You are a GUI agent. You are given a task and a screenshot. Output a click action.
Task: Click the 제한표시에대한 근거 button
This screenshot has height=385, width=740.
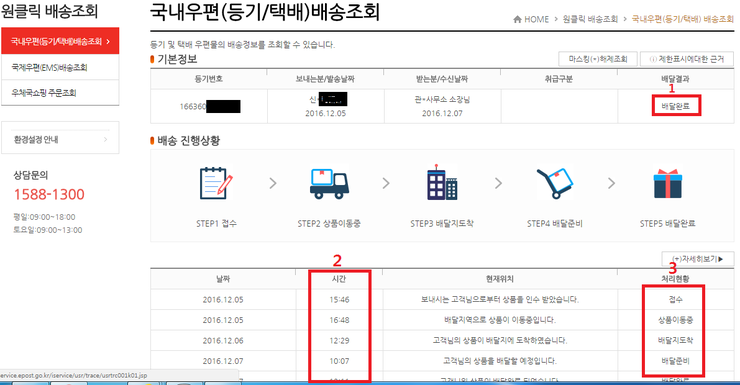click(x=687, y=59)
